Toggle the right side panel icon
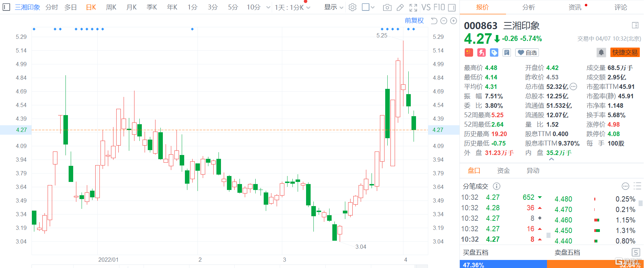 coord(452,7)
